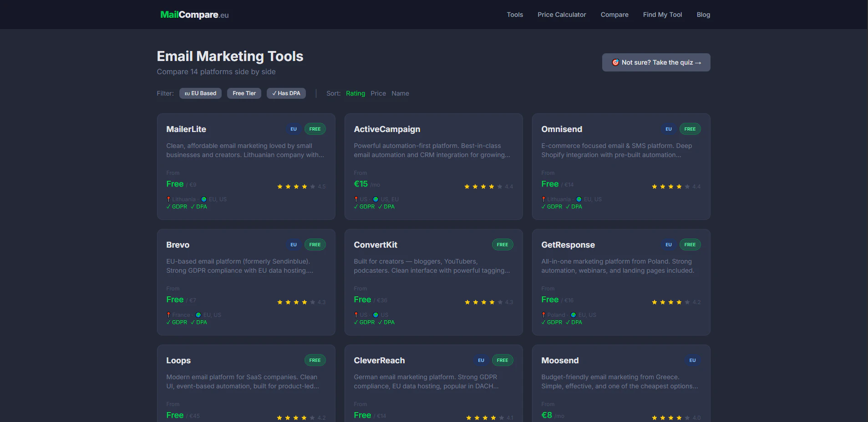The width and height of the screenshot is (868, 422).
Task: Click the €15 /mo price on ActiveCampaign
Action: 367,184
